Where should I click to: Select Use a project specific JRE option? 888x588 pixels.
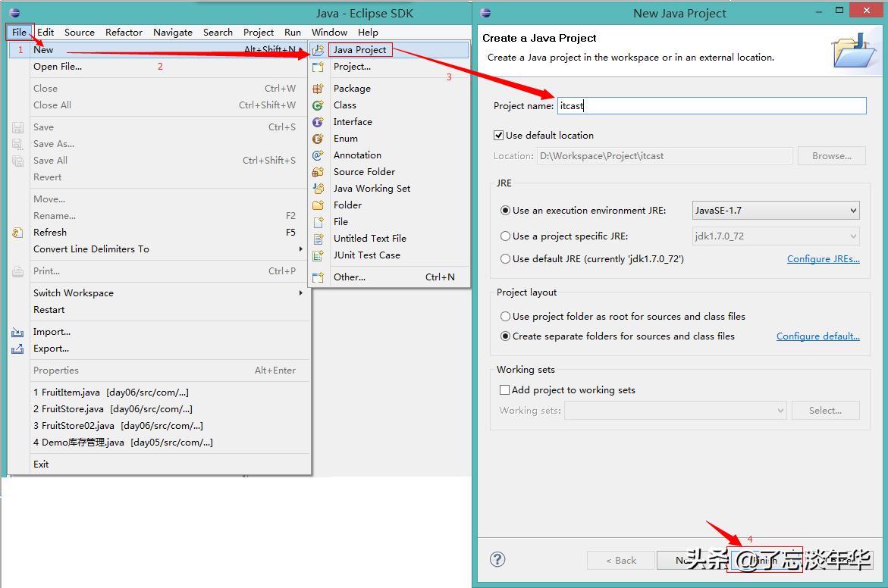coord(505,236)
